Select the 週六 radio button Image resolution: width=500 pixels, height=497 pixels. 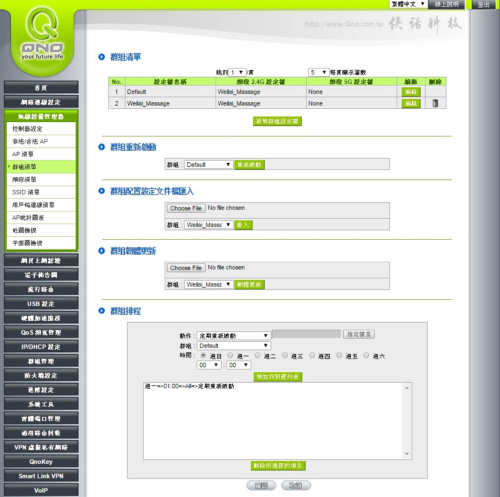(x=366, y=355)
